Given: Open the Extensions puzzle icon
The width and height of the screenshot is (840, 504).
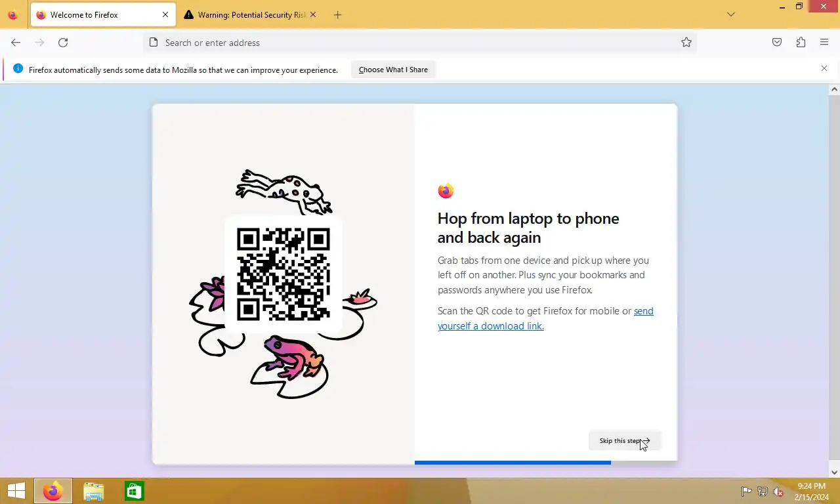Looking at the screenshot, I should click(801, 43).
